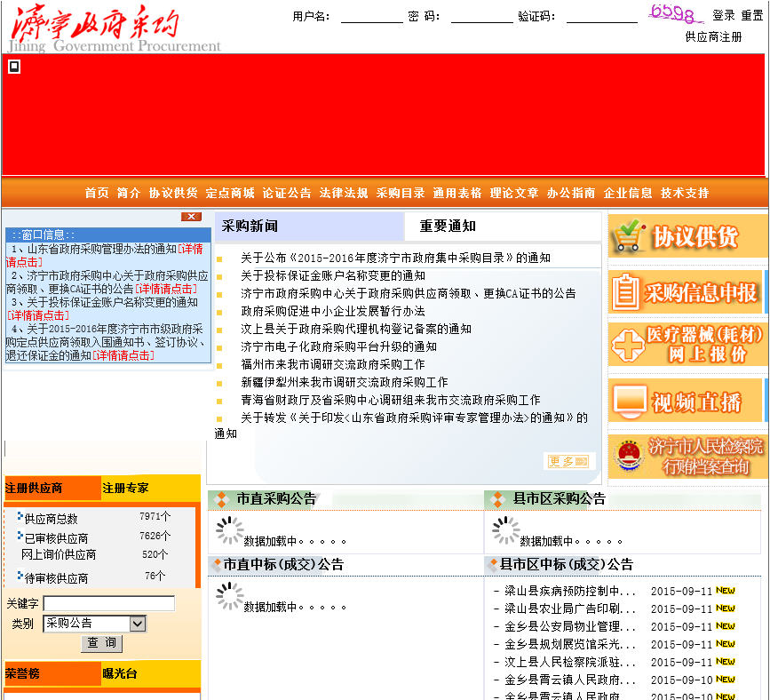The width and height of the screenshot is (770, 700).
Task: Click the 登录 login link
Action: (724, 16)
